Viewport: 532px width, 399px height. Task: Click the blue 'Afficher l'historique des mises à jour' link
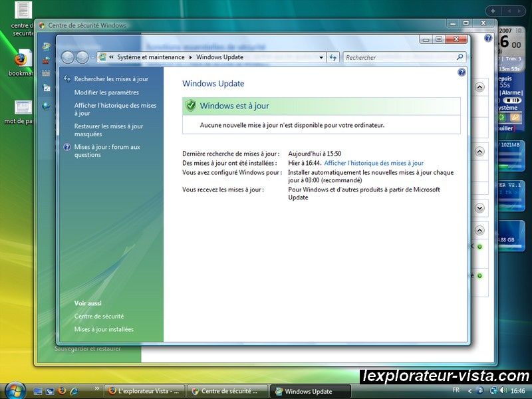point(374,163)
